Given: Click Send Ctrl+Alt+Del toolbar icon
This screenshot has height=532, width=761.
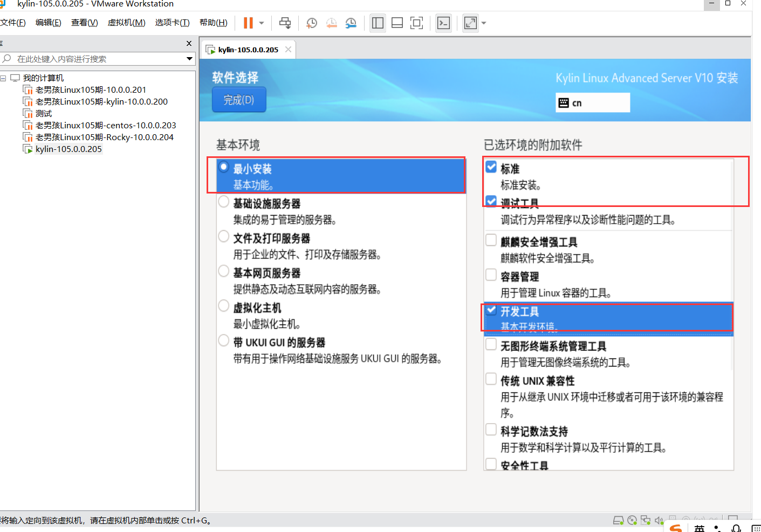Looking at the screenshot, I should pos(285,23).
